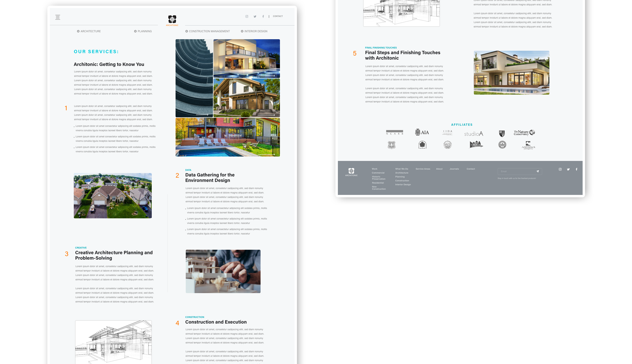Click the Twitter icon in top header

point(255,17)
